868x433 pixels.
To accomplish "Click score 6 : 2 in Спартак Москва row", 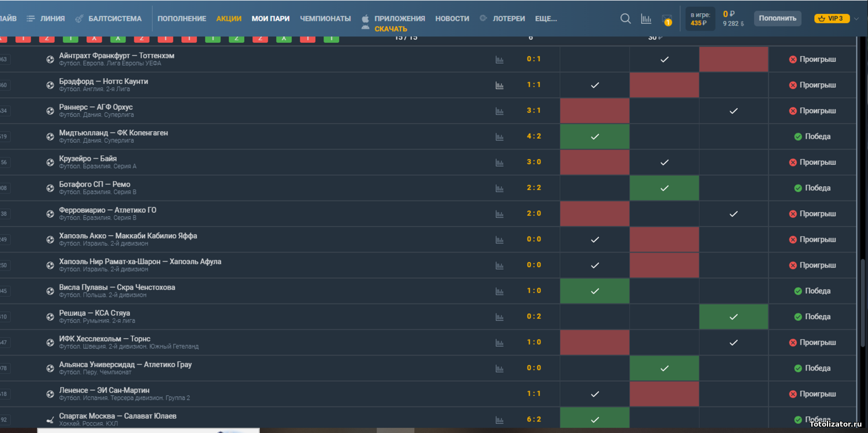I will (x=534, y=420).
